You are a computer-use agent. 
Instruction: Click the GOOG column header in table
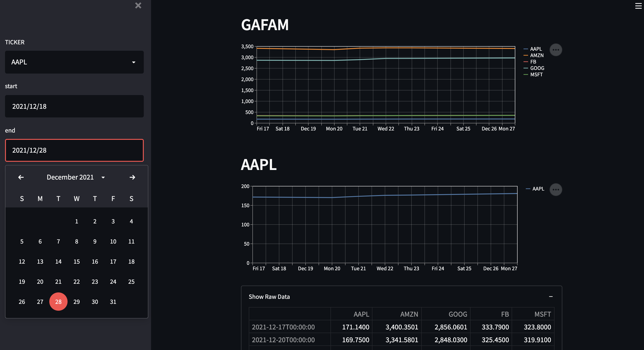coord(446,314)
